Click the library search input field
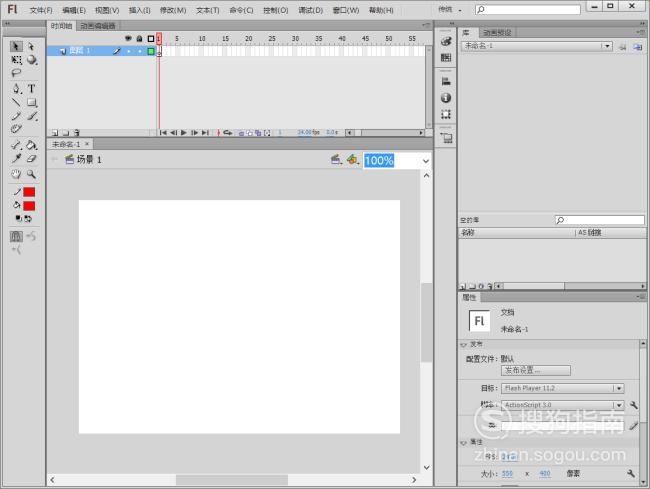Viewport: 650px width, 489px height. click(x=599, y=220)
